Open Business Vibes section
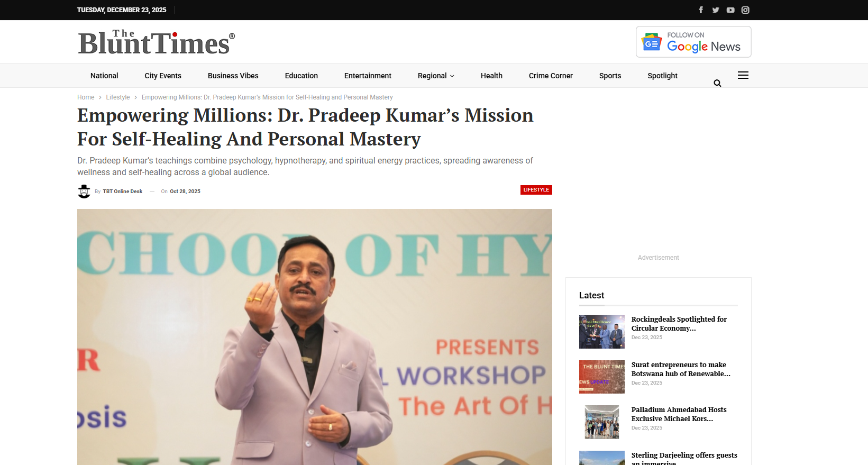The image size is (868, 465). point(233,76)
